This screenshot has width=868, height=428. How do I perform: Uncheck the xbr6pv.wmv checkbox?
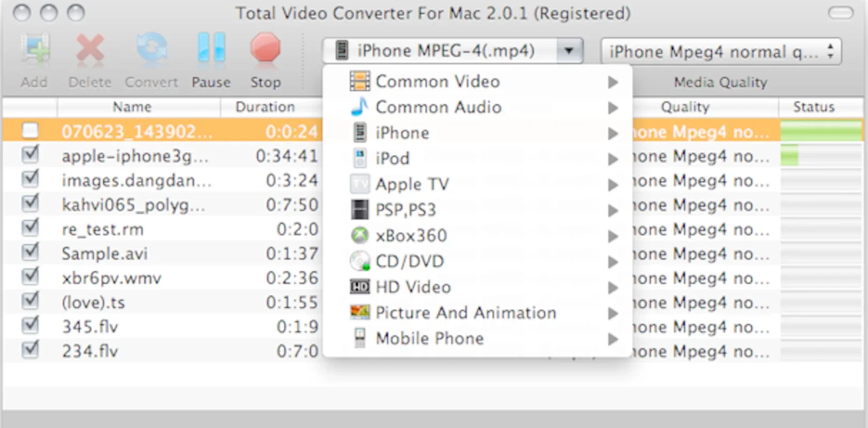31,277
